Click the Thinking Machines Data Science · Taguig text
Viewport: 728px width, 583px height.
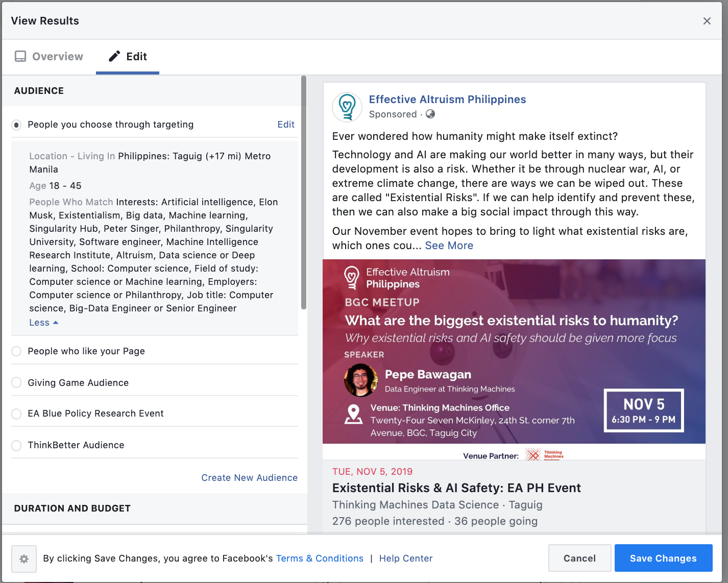[x=437, y=505]
